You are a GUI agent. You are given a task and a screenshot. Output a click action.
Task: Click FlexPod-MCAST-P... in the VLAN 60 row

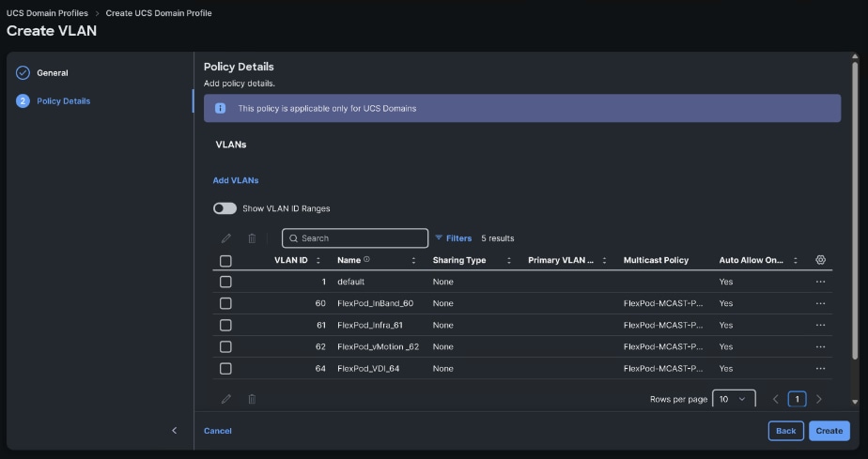[663, 303]
